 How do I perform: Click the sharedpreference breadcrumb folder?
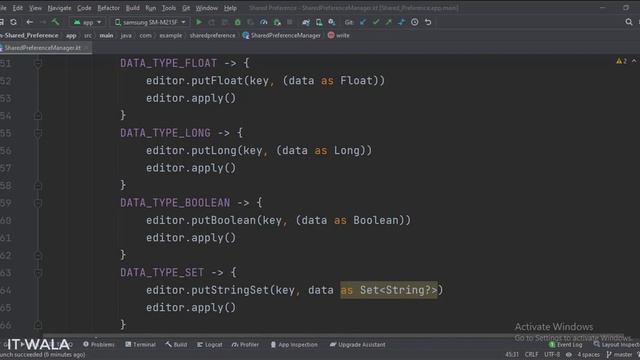coord(212,36)
